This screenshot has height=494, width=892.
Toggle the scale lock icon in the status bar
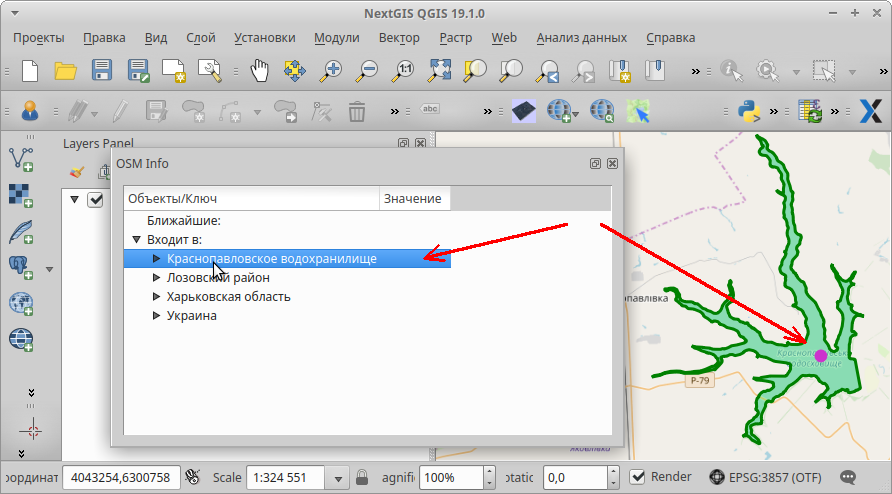(x=362, y=477)
